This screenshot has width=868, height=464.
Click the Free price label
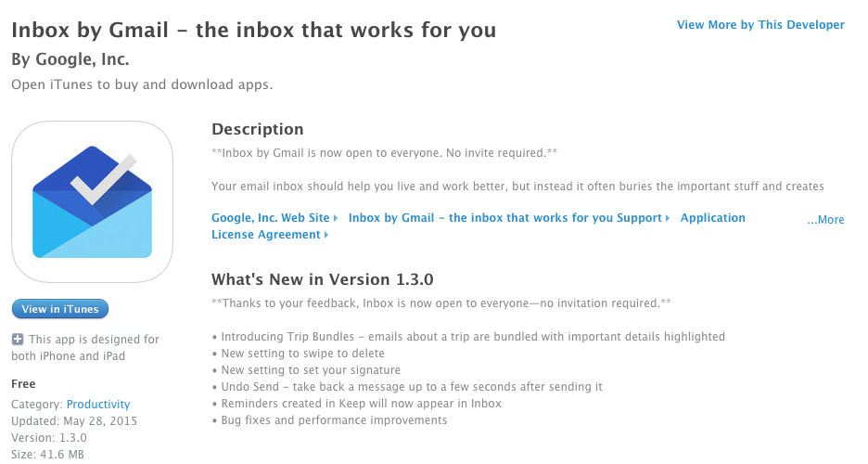click(23, 383)
